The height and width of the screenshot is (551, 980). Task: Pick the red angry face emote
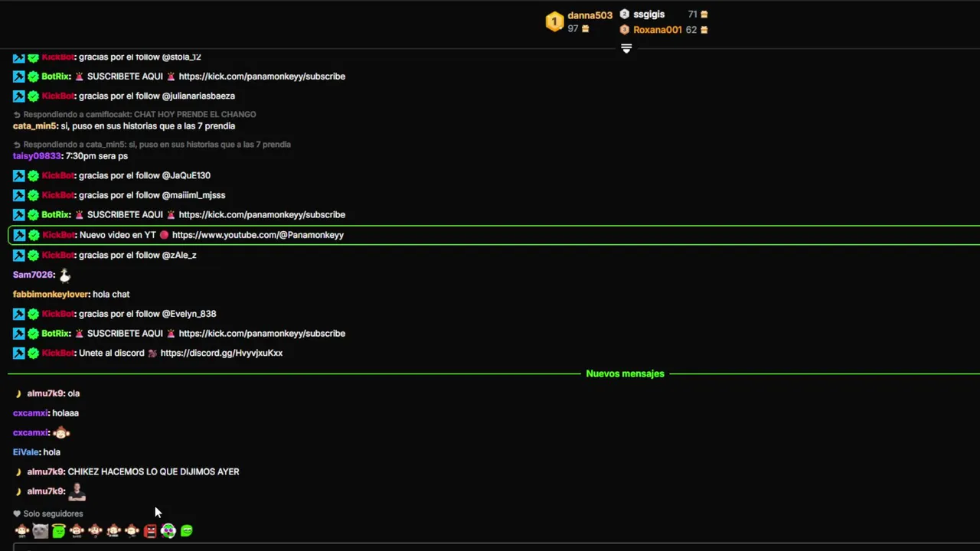click(x=150, y=531)
